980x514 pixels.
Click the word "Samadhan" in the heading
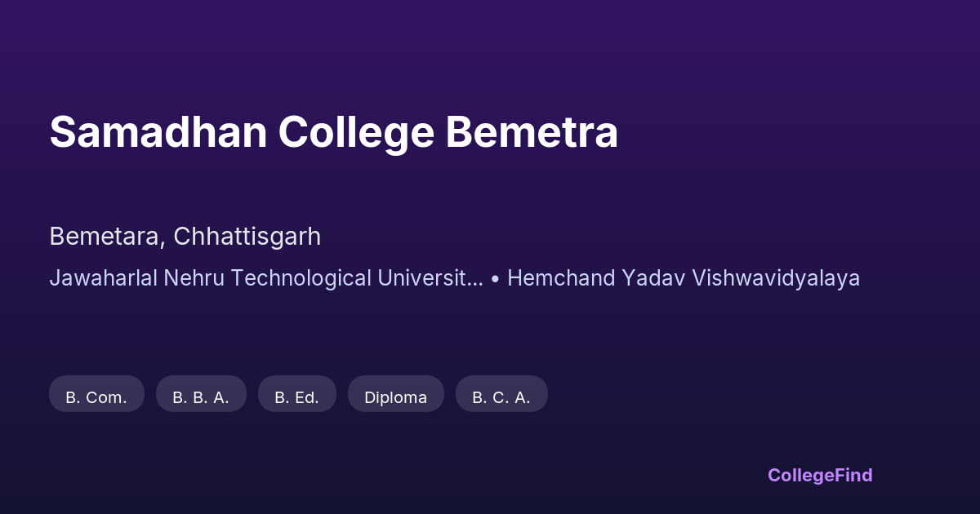(x=158, y=132)
